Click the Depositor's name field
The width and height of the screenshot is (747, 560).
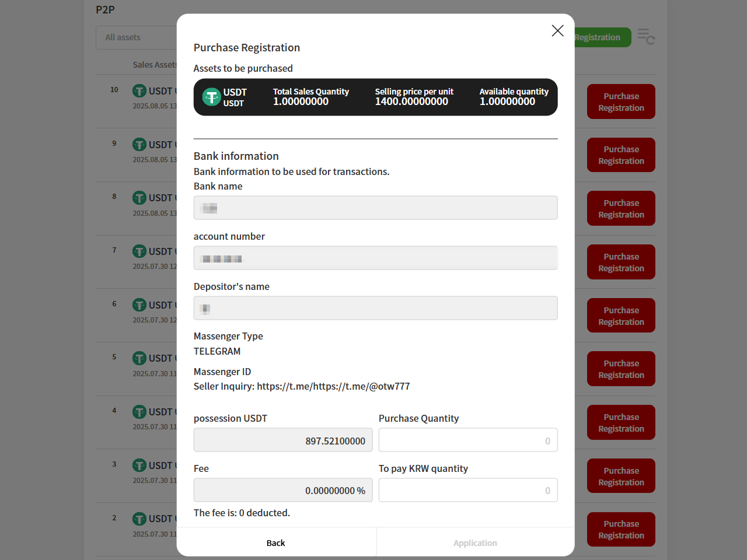[x=375, y=308]
